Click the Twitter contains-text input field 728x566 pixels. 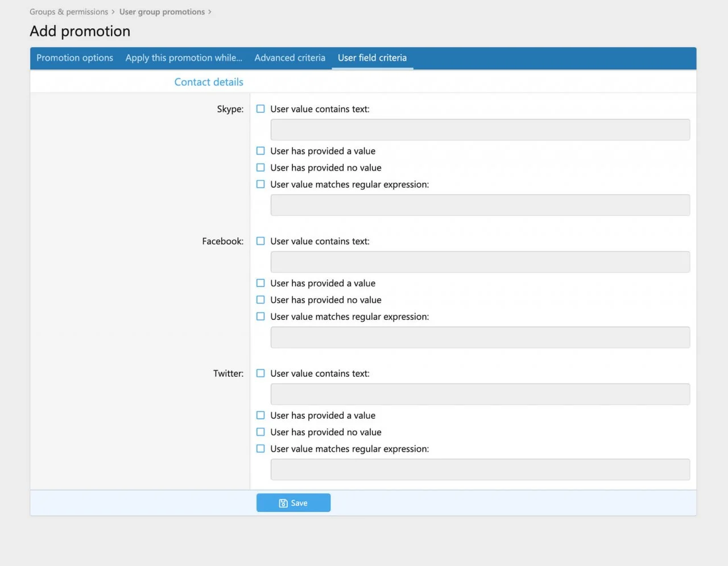tap(480, 394)
